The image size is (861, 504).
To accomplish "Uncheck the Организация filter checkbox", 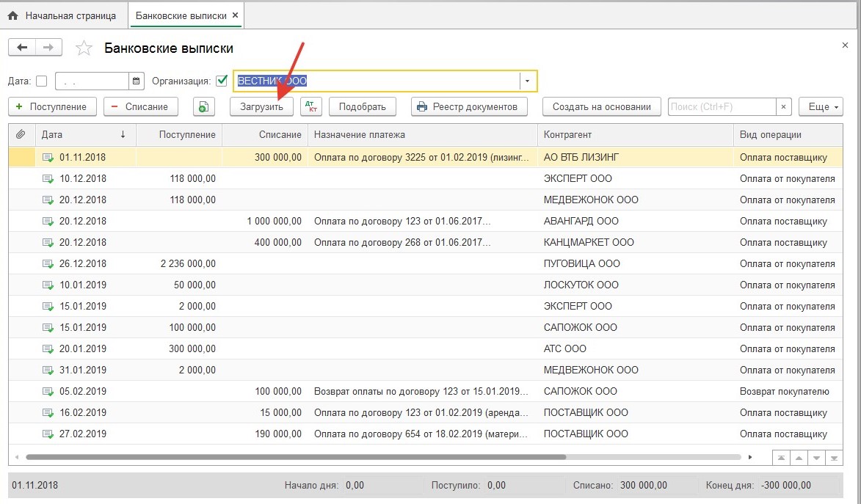I will coord(222,81).
